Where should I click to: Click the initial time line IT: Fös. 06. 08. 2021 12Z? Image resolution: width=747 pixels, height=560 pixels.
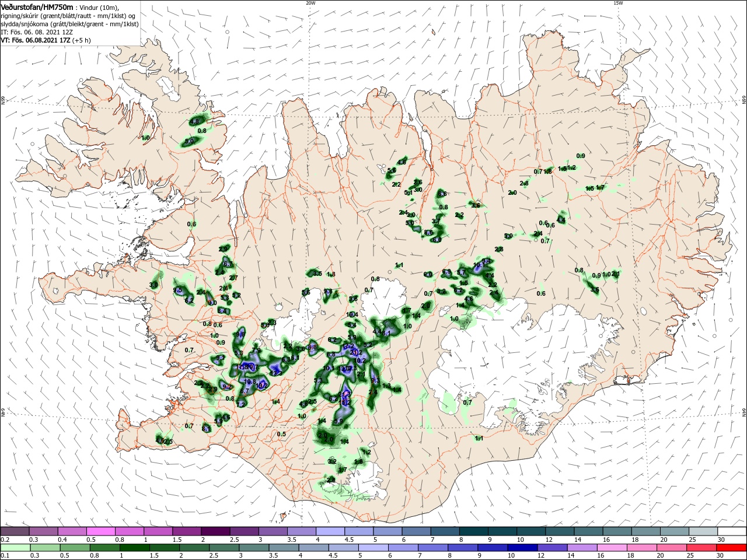click(37, 32)
